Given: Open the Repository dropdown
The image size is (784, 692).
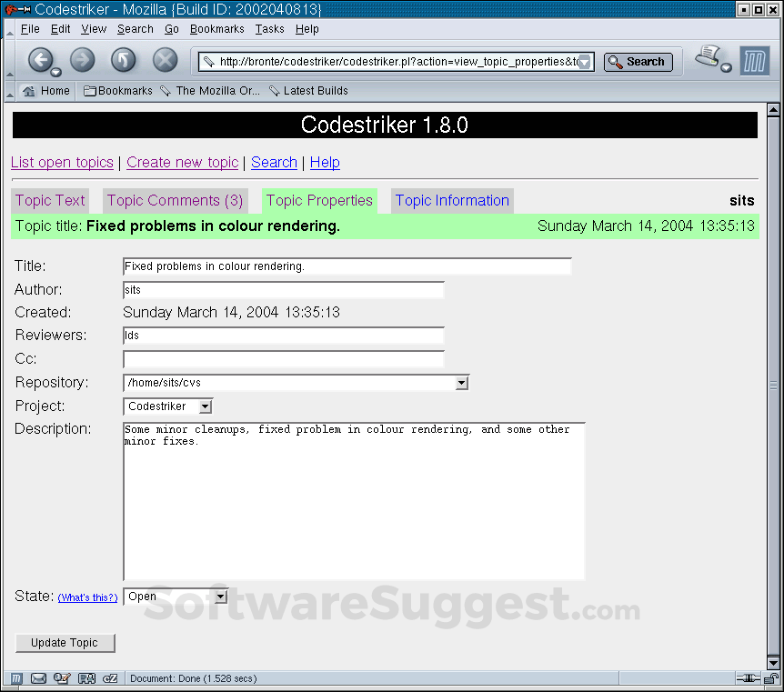Looking at the screenshot, I should [x=462, y=382].
